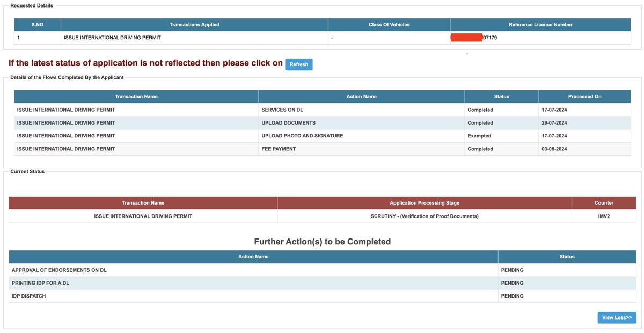Click UPLOAD PHOTO AND SIGNATURE action cell
The image size is (644, 333).
(x=361, y=136)
